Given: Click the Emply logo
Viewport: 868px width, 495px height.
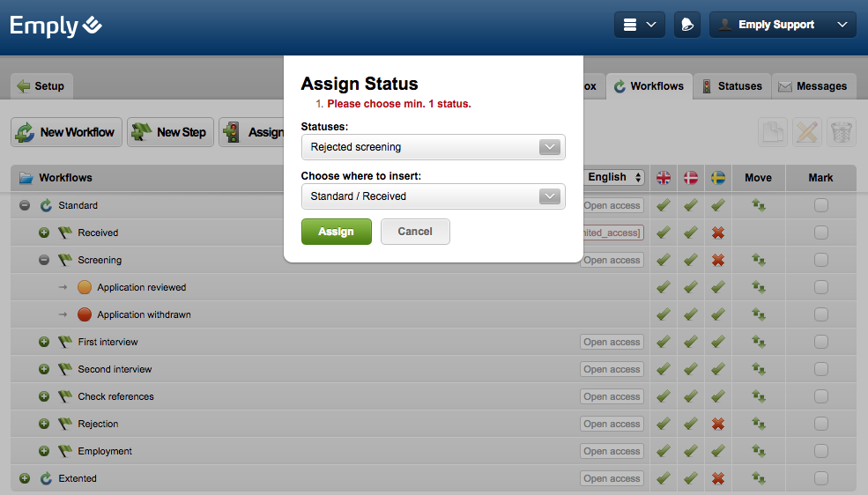Looking at the screenshot, I should pos(56,26).
